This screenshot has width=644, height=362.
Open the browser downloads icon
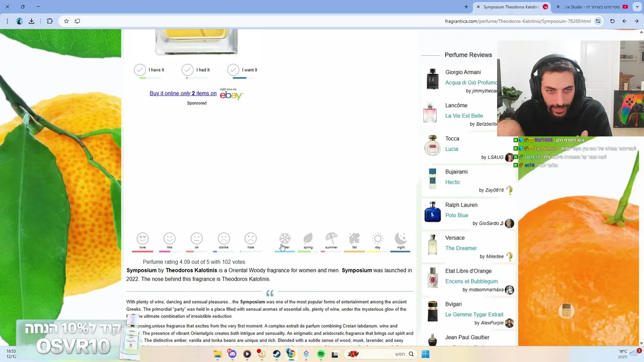click(x=31, y=21)
